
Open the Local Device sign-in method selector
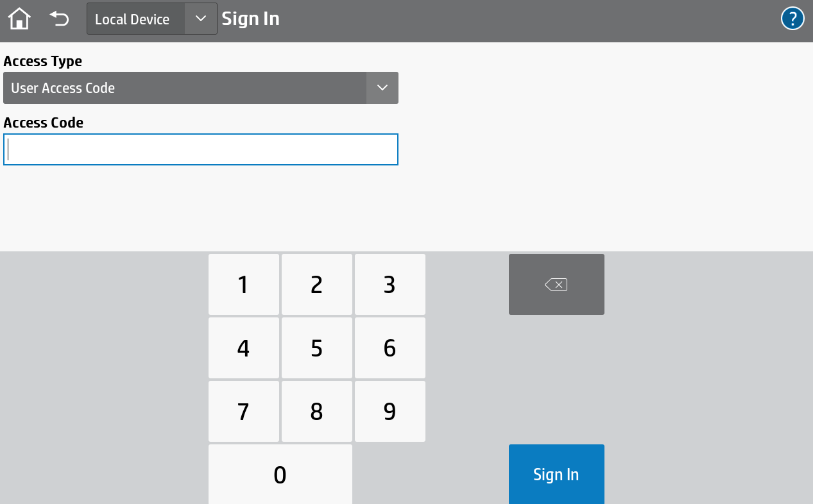coord(136,19)
